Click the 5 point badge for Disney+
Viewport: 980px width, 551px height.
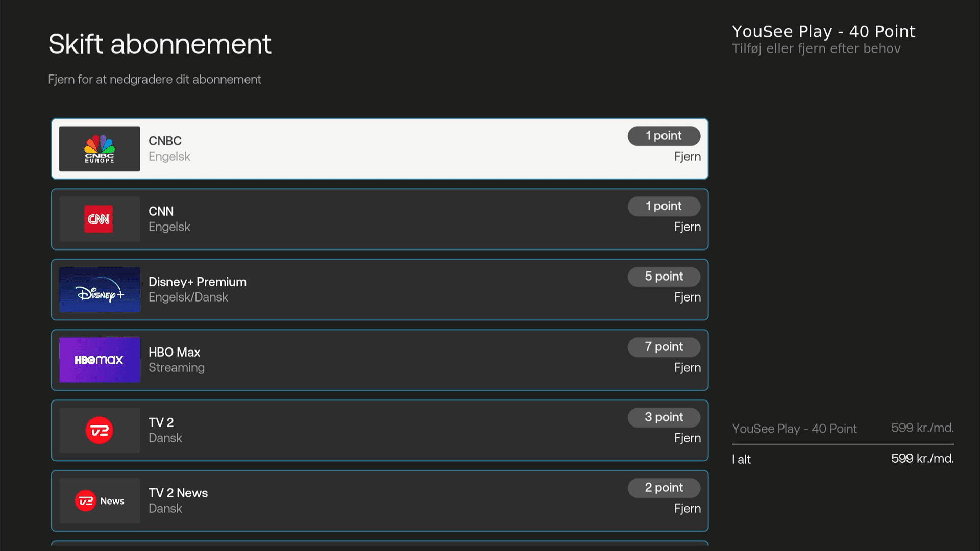point(664,277)
